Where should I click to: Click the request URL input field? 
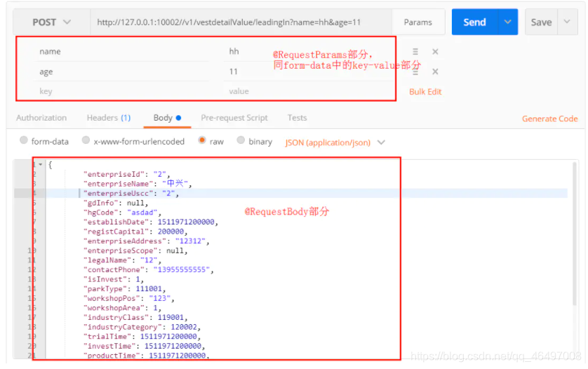click(x=241, y=22)
